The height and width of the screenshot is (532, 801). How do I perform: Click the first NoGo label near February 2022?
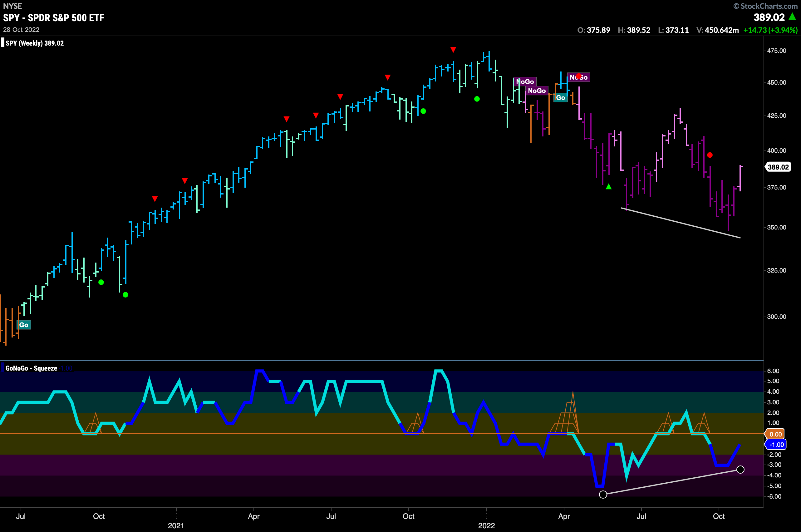coord(525,81)
